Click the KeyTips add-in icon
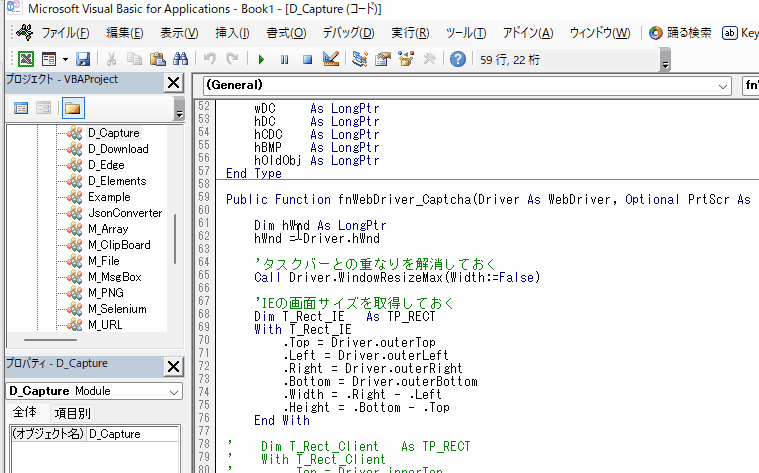The width and height of the screenshot is (759, 473). coord(729,33)
